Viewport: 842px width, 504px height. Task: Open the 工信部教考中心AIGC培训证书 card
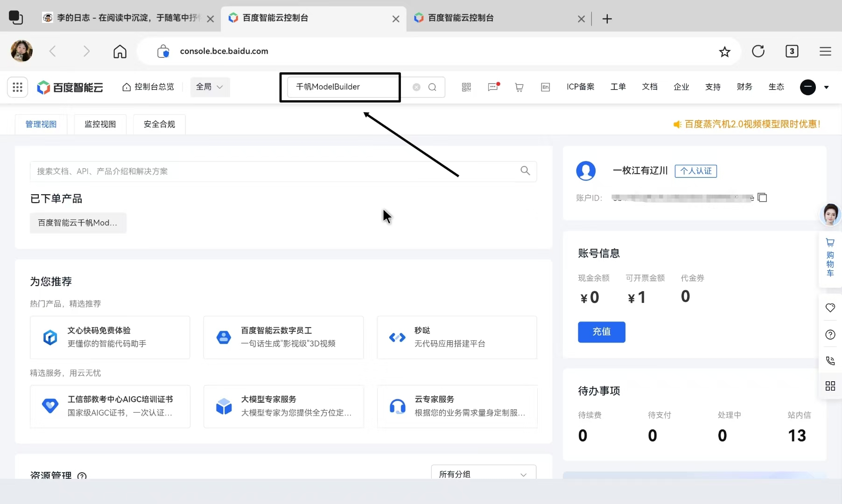(x=110, y=406)
